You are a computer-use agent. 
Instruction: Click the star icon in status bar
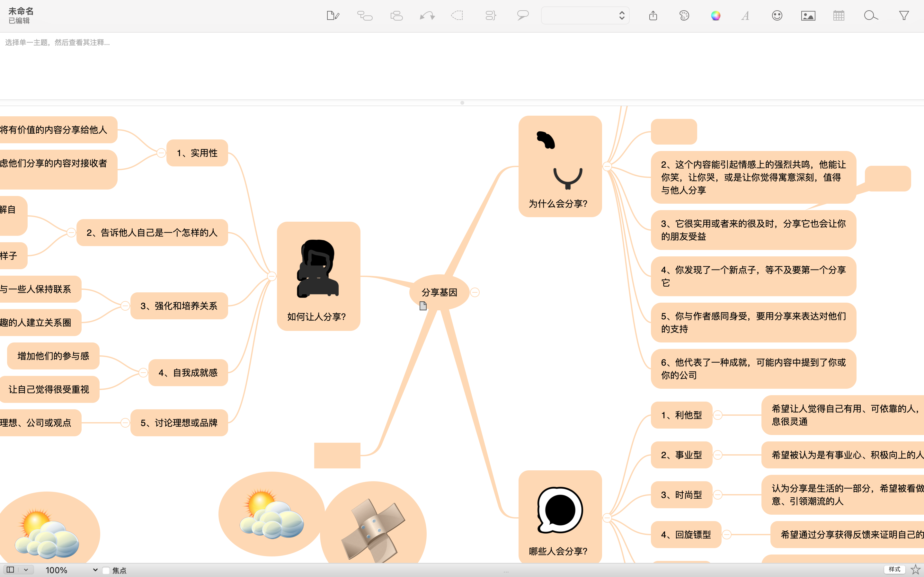[915, 569]
